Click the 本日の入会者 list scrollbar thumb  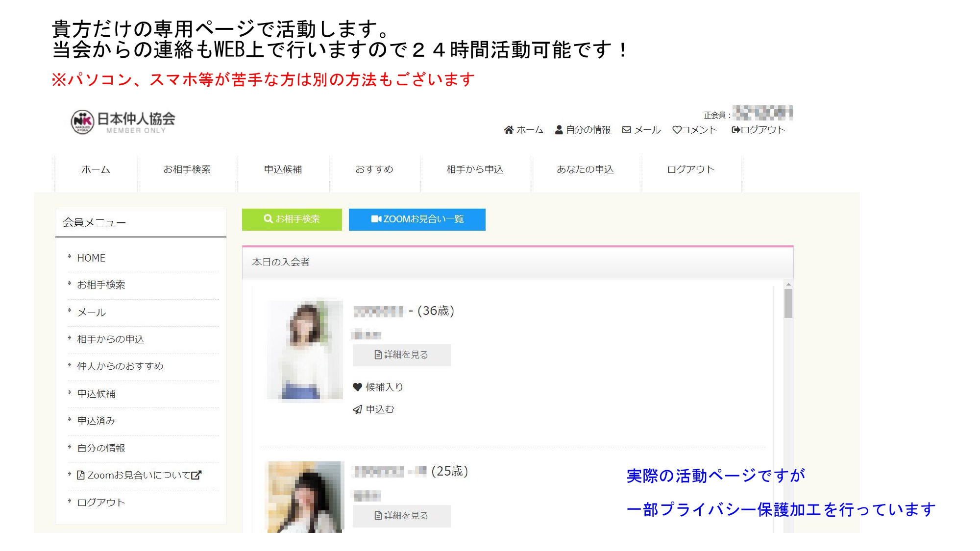(x=788, y=303)
